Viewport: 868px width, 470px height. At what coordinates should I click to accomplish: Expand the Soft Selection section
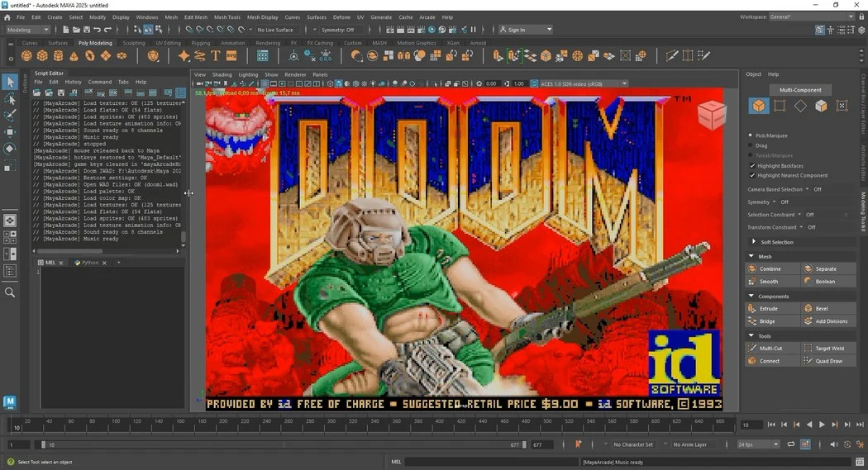(x=754, y=242)
